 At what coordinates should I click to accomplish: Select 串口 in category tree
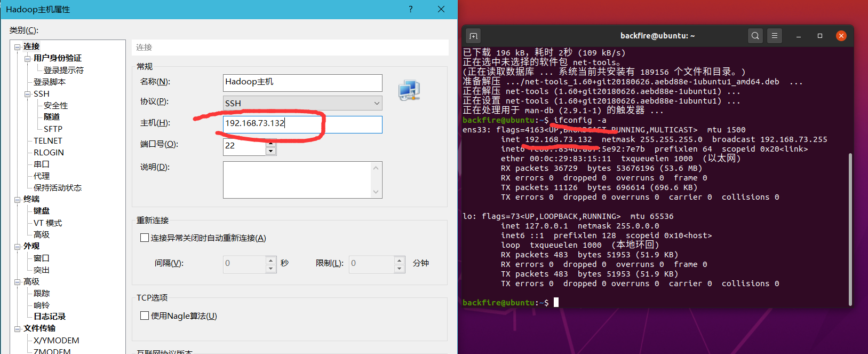point(42,164)
